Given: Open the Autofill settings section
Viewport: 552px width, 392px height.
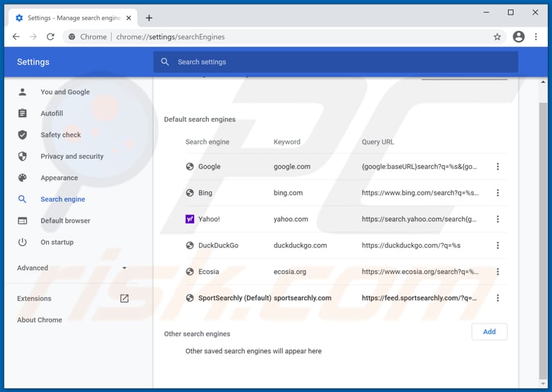Looking at the screenshot, I should tap(52, 113).
